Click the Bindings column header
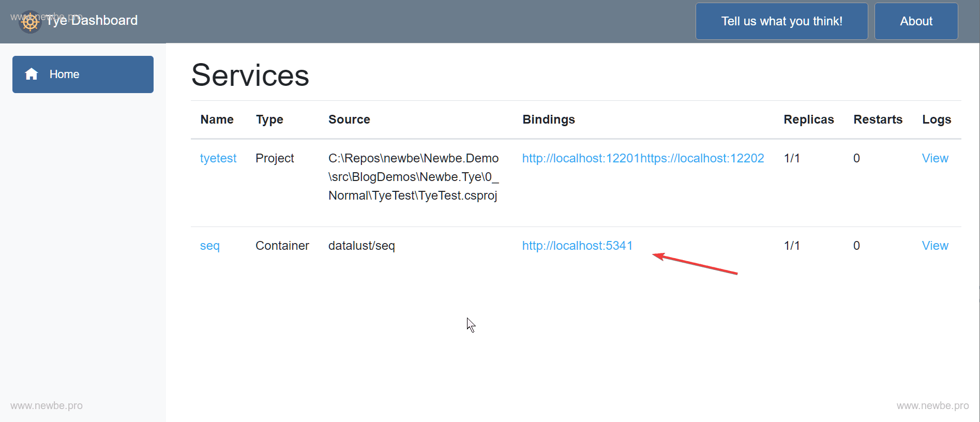 [548, 119]
